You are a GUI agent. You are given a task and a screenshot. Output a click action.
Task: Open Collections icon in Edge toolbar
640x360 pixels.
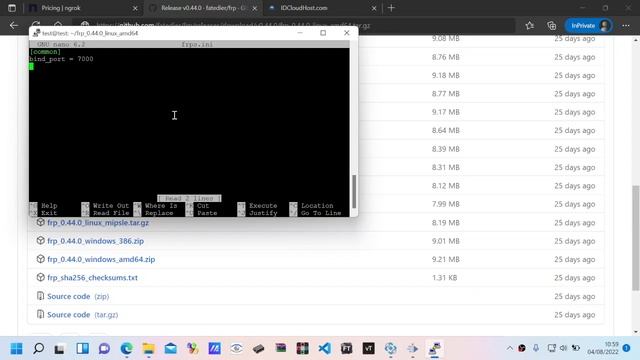point(552,26)
